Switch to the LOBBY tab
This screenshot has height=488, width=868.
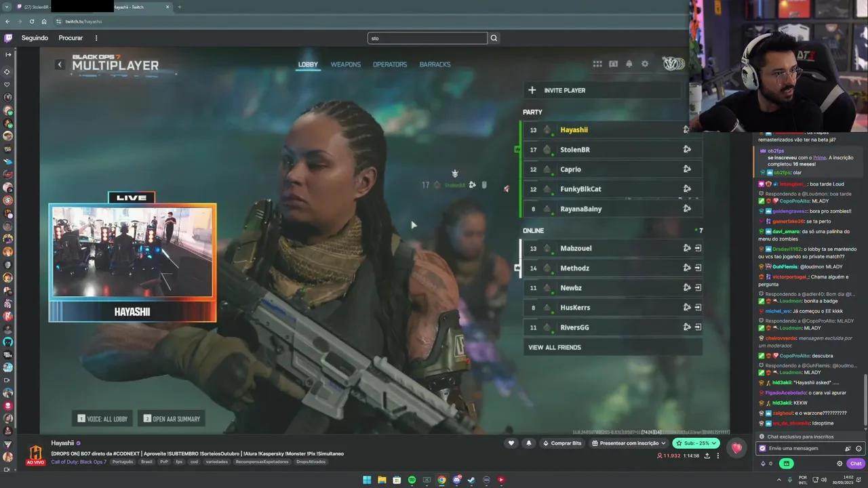point(308,64)
